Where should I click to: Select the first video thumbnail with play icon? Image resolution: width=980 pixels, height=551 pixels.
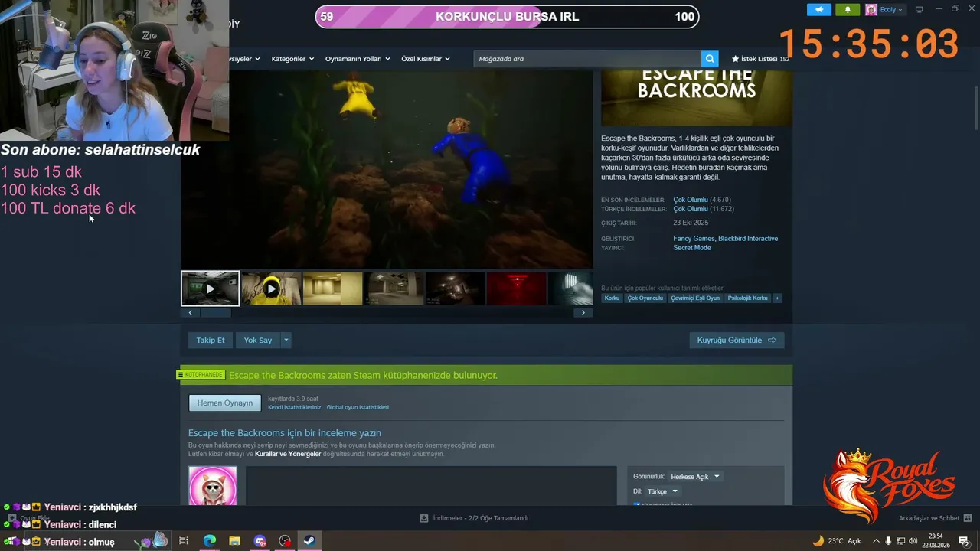211,289
